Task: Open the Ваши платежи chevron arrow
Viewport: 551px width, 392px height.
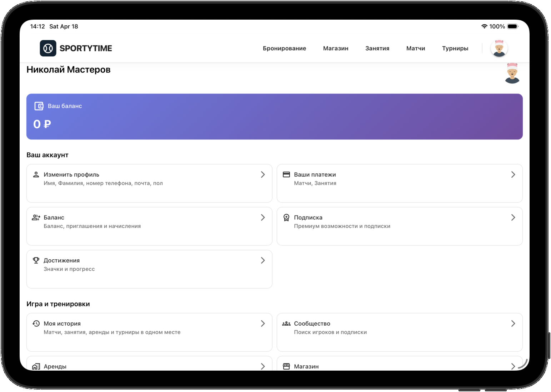Action: (513, 174)
